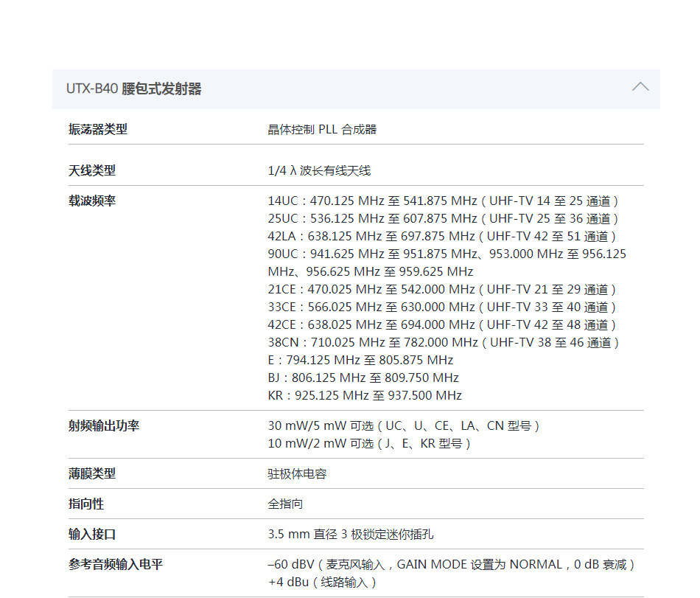Select the 90UC frequency line
This screenshot has width=700, height=598.
pos(447,254)
